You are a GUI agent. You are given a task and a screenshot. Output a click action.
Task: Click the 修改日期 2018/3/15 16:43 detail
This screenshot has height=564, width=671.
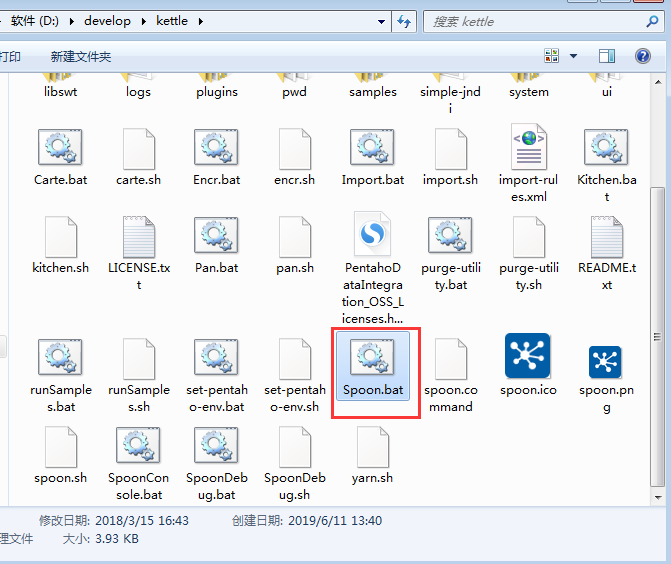(x=114, y=521)
